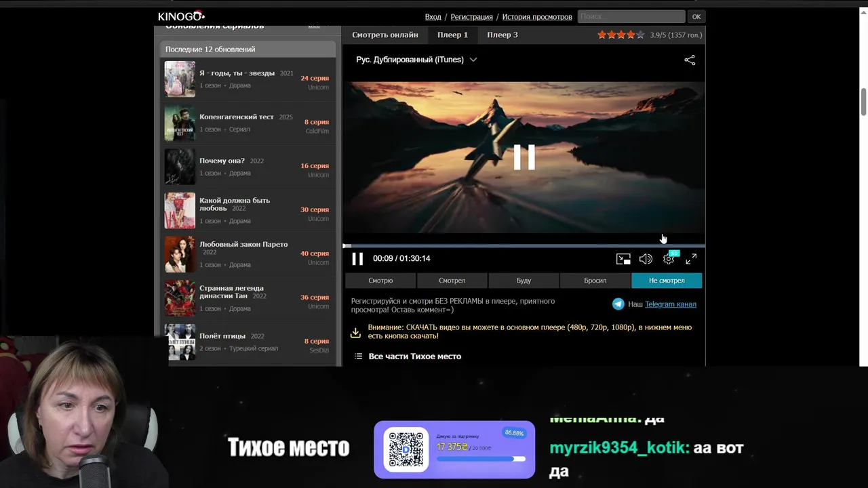Click 24 серия episode label
Screen dimensions: 868x488
(x=315, y=78)
